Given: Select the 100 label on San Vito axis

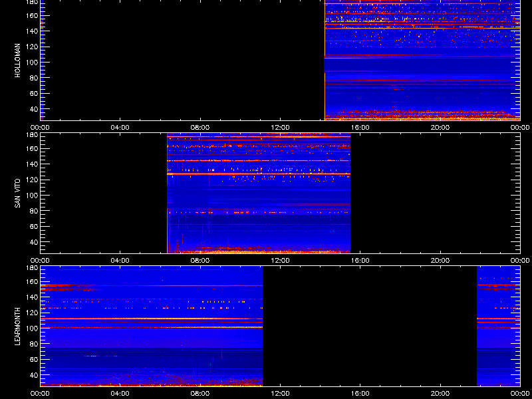Looking at the screenshot, I should [32, 196].
